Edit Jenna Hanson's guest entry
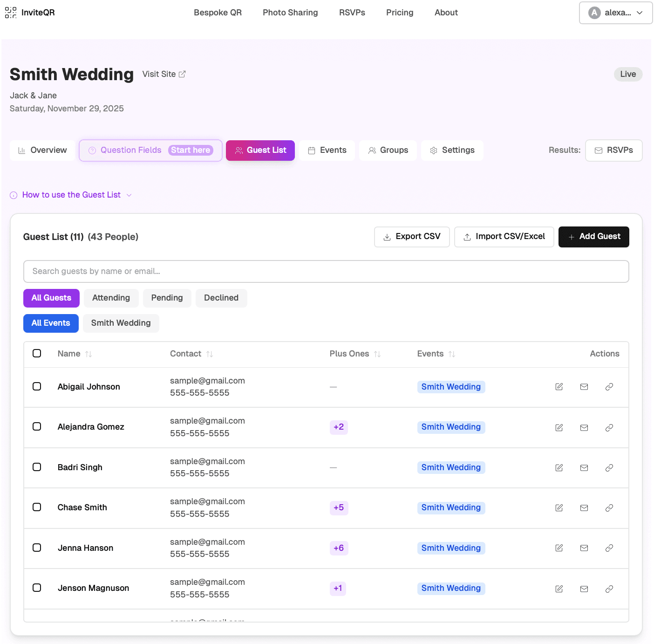 559,548
